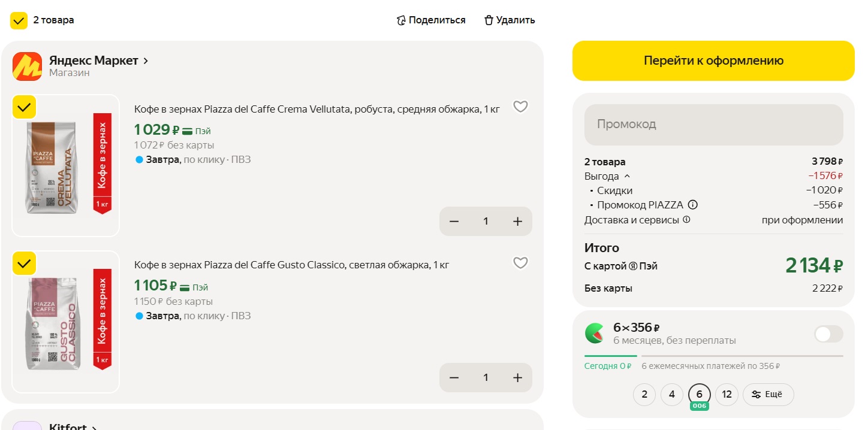Select the 12 months installment option

pos(727,395)
